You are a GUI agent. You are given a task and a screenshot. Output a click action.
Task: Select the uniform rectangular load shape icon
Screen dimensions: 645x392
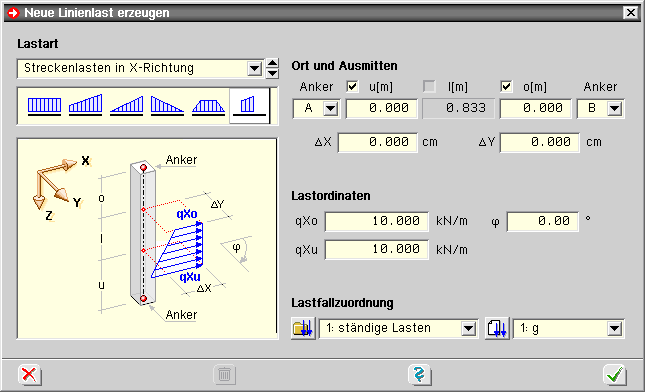tap(44, 106)
